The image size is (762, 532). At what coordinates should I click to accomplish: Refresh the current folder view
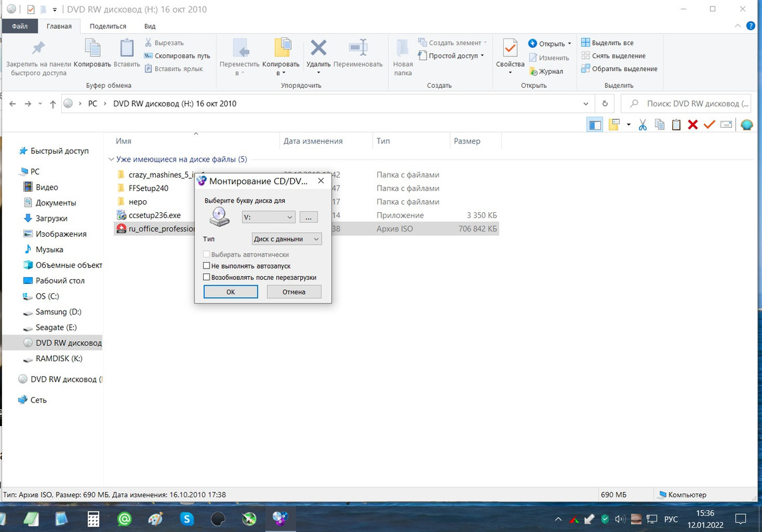[605, 104]
